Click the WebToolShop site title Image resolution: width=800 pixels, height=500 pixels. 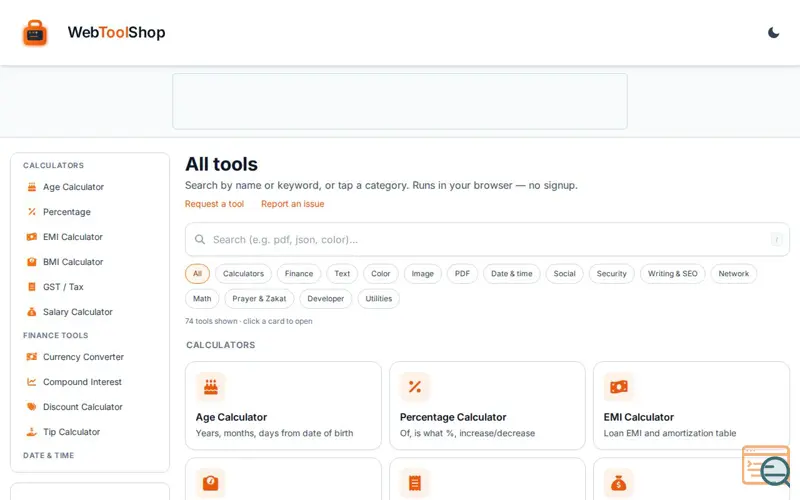pyautogui.click(x=116, y=32)
